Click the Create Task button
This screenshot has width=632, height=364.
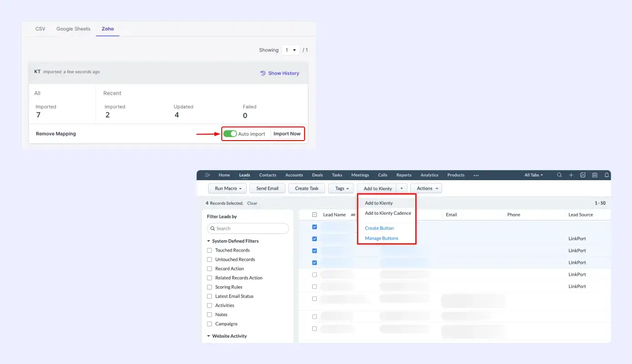point(306,188)
